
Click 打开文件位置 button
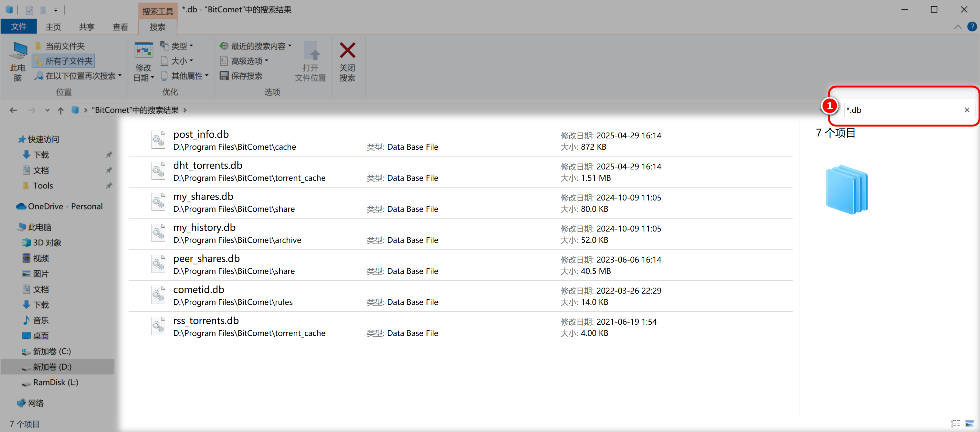pos(311,62)
